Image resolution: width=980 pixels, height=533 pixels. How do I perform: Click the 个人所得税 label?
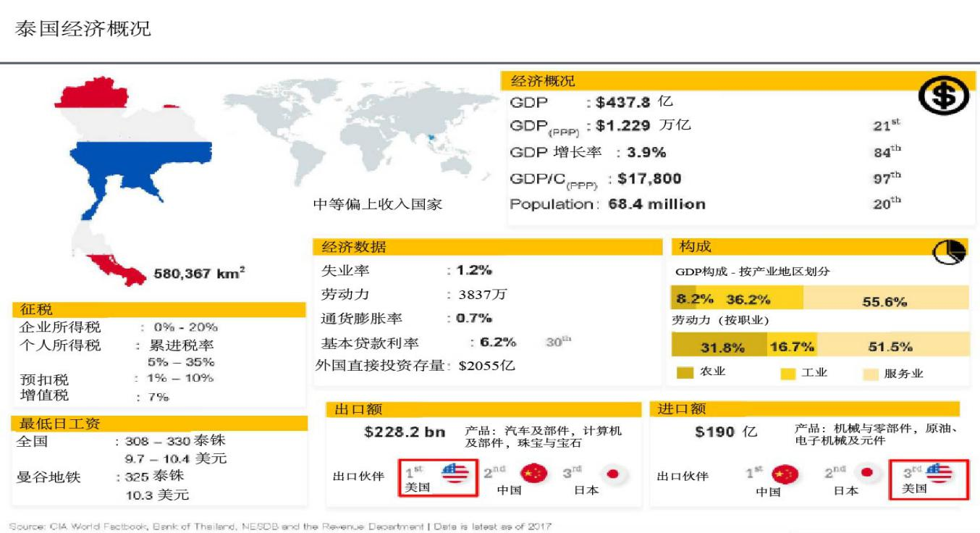coord(59,345)
